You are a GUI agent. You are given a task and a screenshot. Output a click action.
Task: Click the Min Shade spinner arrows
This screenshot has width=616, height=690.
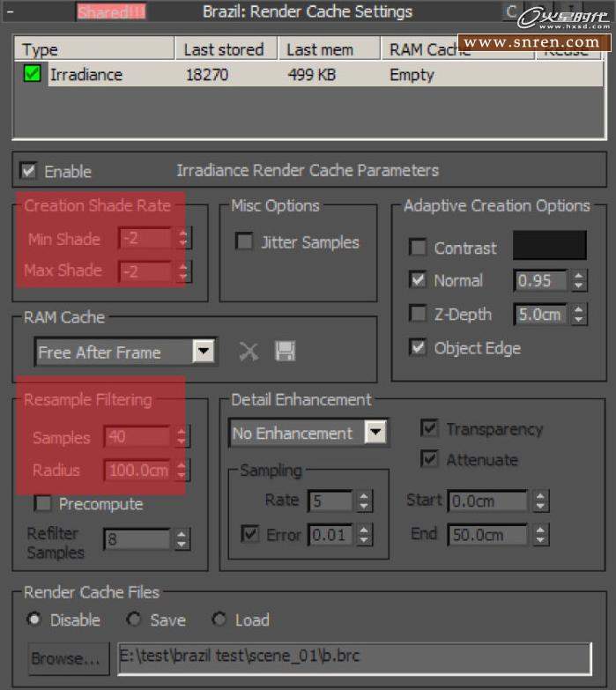tap(183, 238)
